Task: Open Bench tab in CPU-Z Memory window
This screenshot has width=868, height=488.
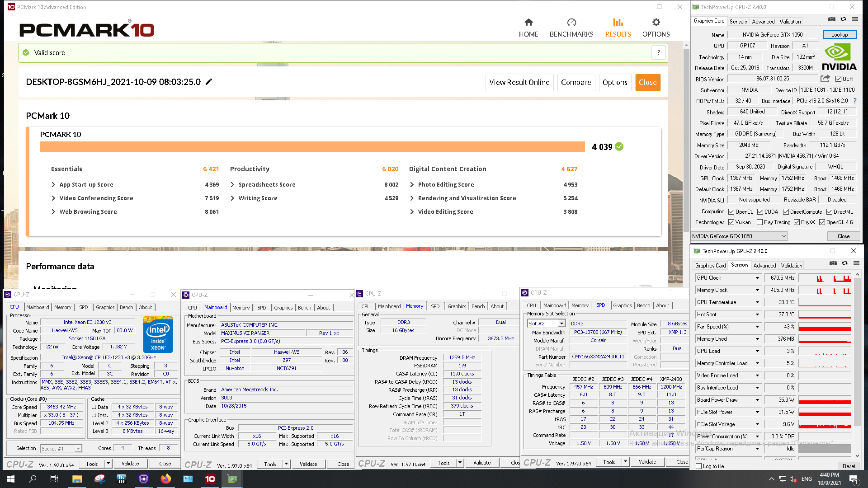Action: point(478,306)
